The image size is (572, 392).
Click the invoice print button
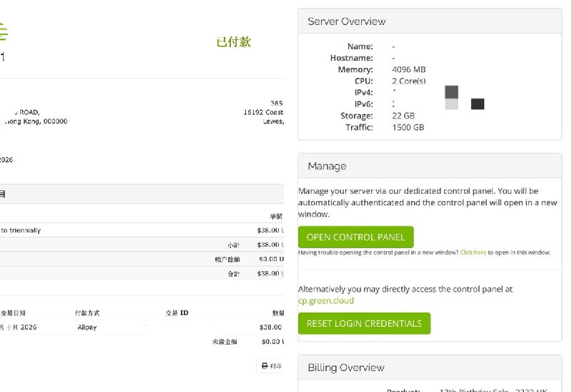(x=270, y=366)
